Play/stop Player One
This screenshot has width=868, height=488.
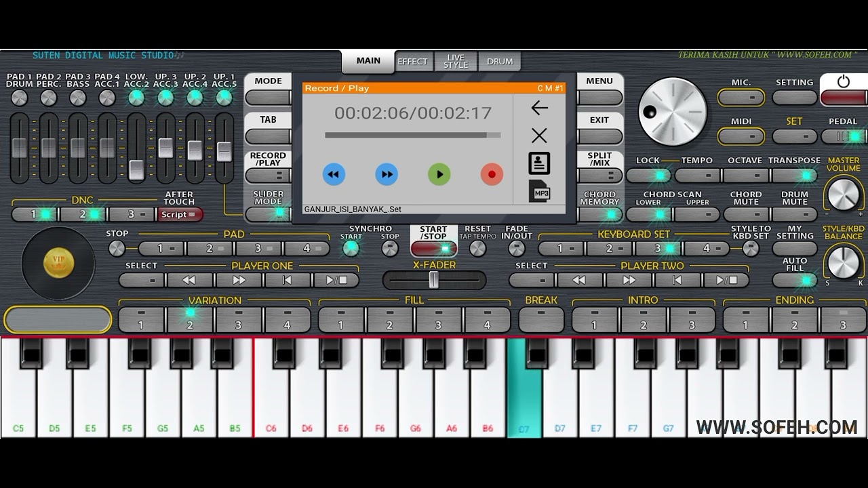click(x=336, y=280)
